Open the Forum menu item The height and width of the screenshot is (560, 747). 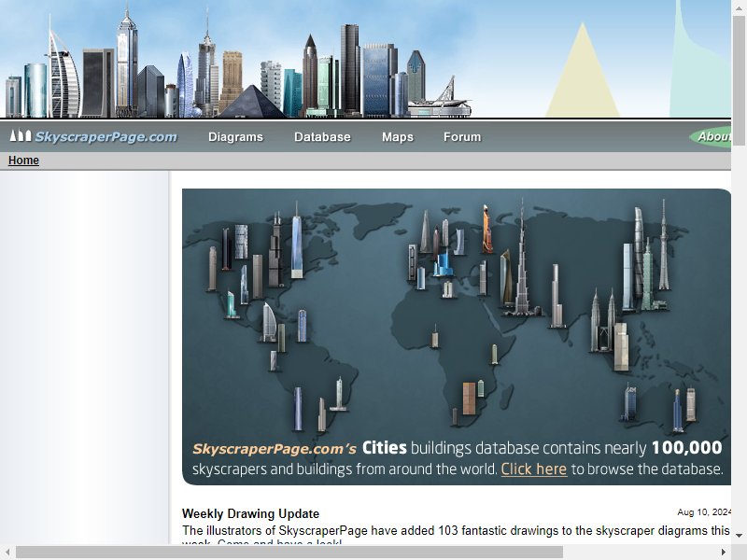tap(462, 137)
